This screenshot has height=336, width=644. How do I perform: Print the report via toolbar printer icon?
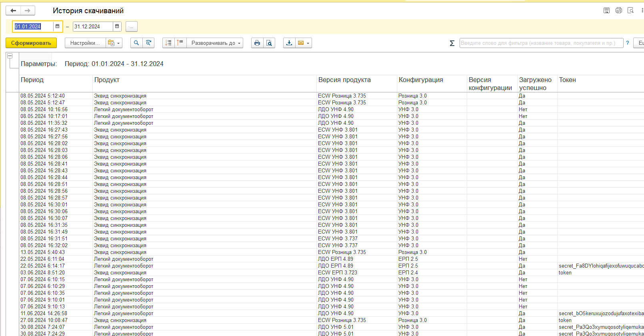coord(257,43)
